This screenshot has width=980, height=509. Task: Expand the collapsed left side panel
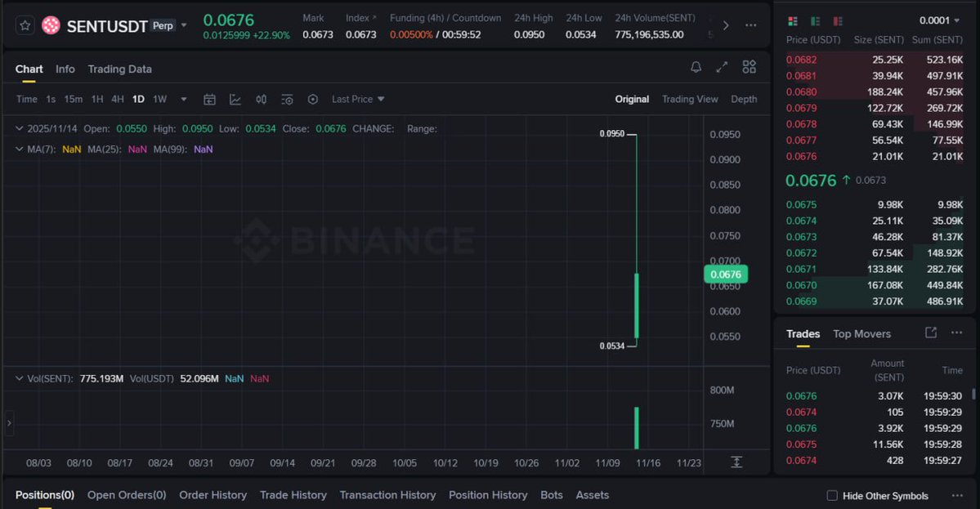[9, 423]
